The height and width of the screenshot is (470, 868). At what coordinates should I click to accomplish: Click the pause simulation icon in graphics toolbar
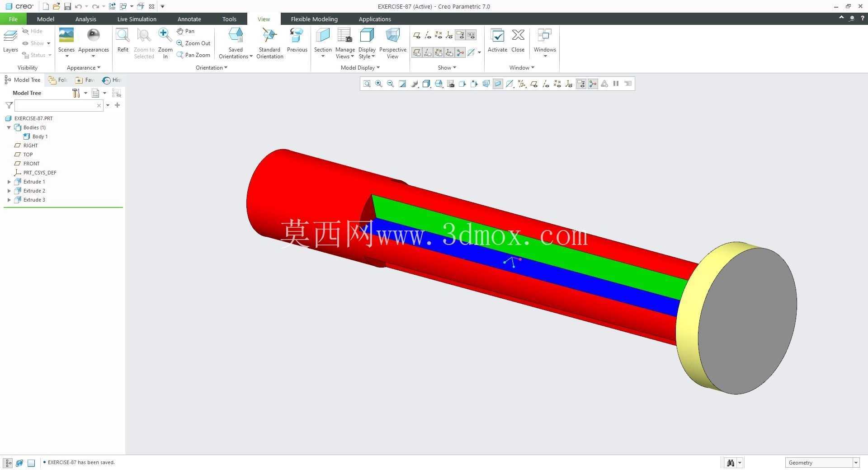(616, 84)
